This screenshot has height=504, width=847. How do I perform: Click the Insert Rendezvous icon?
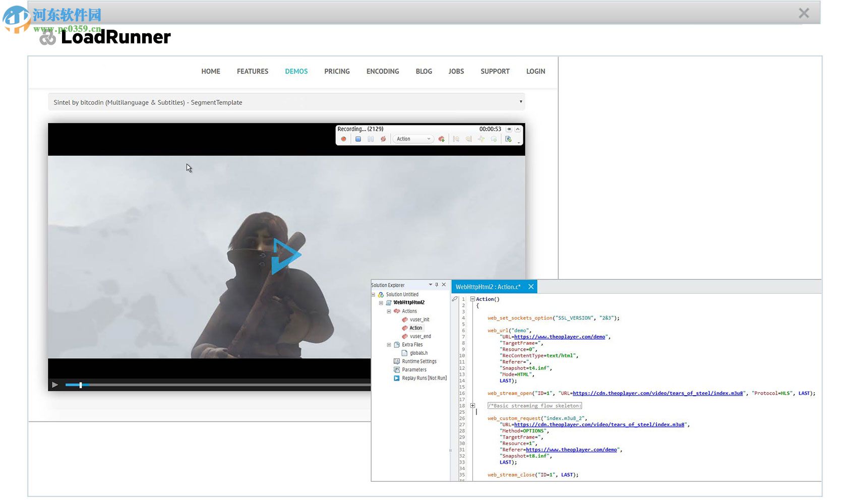(481, 139)
